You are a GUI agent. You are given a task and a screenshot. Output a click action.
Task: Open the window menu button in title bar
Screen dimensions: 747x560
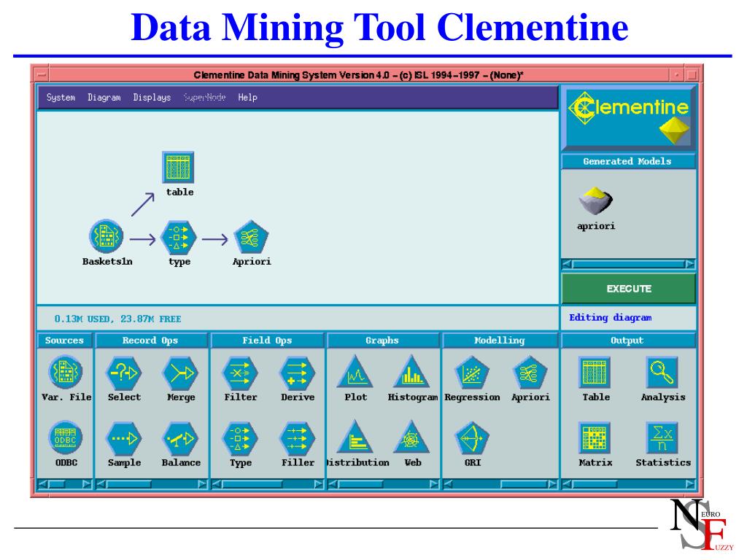42,75
